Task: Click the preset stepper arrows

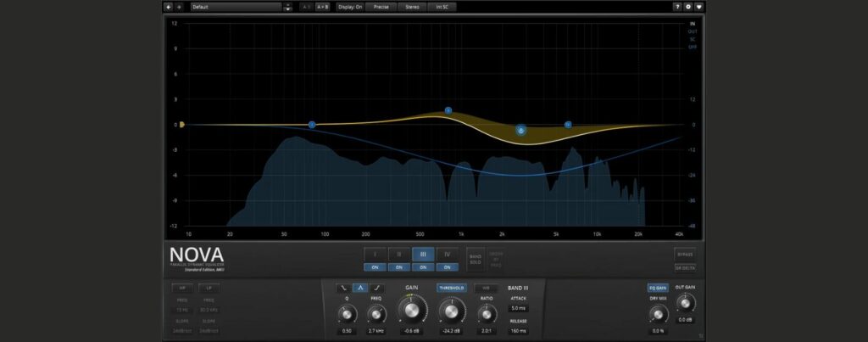Action: [x=287, y=7]
